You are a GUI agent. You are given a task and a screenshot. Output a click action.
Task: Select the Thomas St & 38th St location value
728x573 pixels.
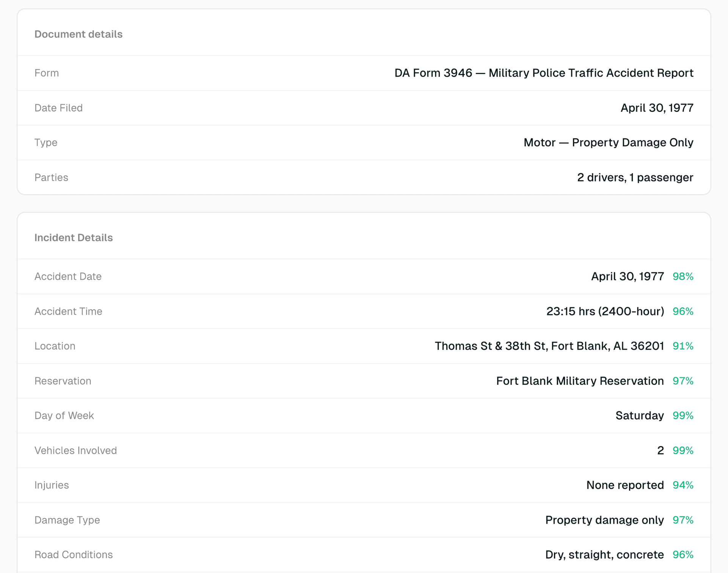pyautogui.click(x=549, y=346)
